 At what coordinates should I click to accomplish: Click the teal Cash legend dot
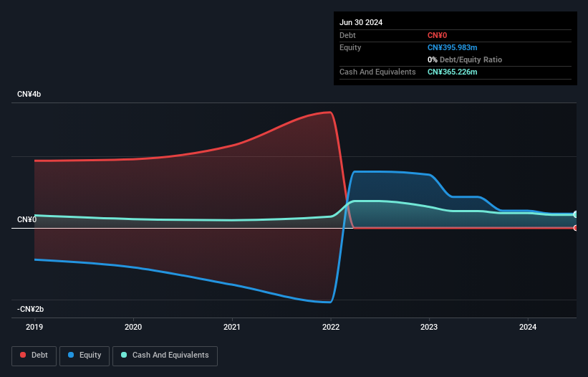124,355
